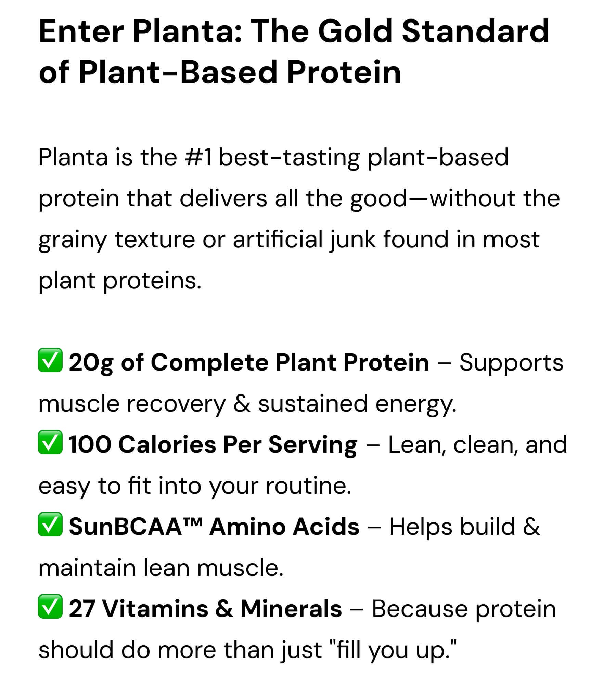Click the bold text "27 Vitamins & Minerals"
Screen dimensions: 616x699
[205, 609]
